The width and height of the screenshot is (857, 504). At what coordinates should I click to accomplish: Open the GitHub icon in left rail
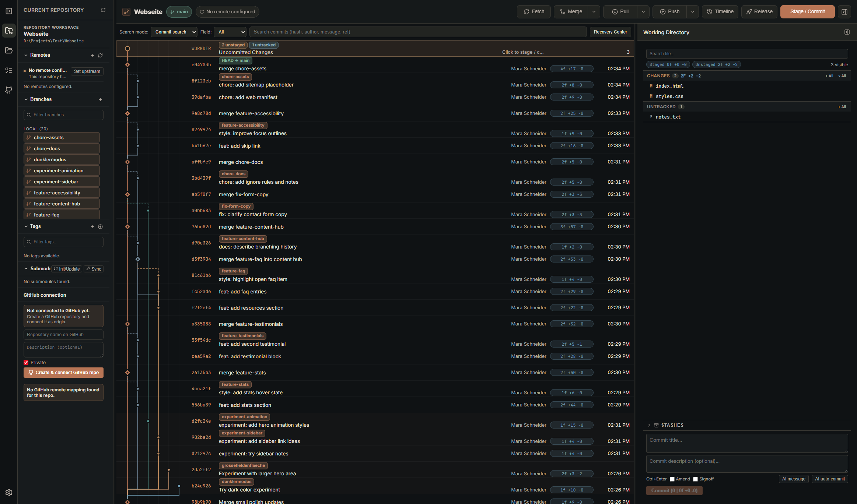point(9,90)
